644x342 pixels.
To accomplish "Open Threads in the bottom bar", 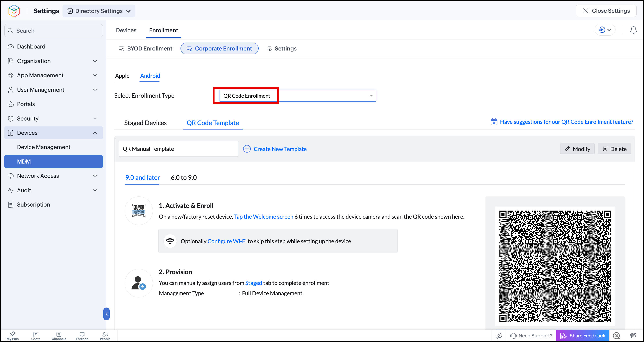I will tap(82, 336).
